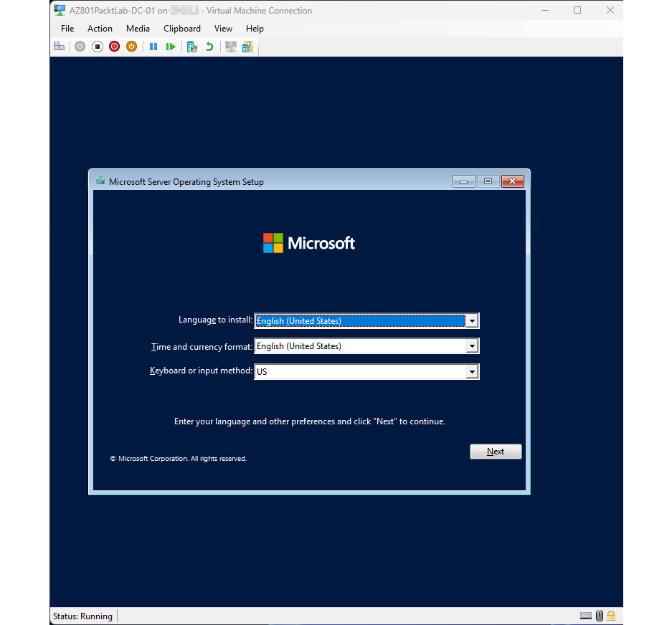Open the View menu
Viewport: 672px width, 625px height.
(x=223, y=29)
